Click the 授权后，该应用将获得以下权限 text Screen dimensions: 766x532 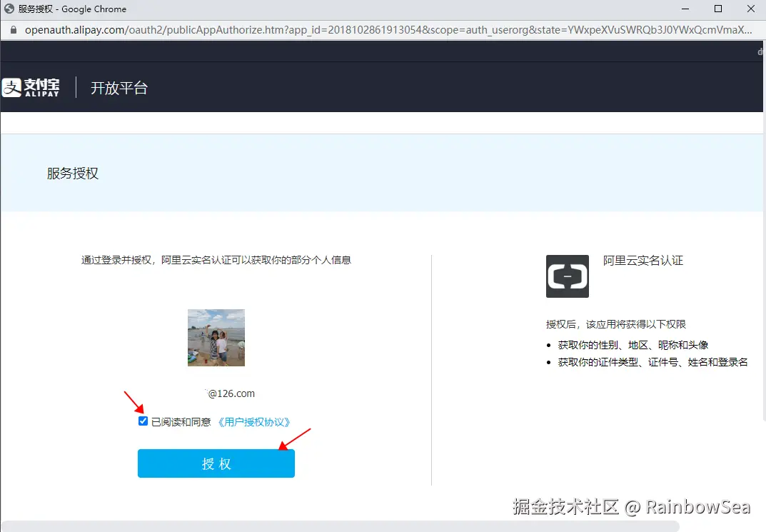[616, 324]
